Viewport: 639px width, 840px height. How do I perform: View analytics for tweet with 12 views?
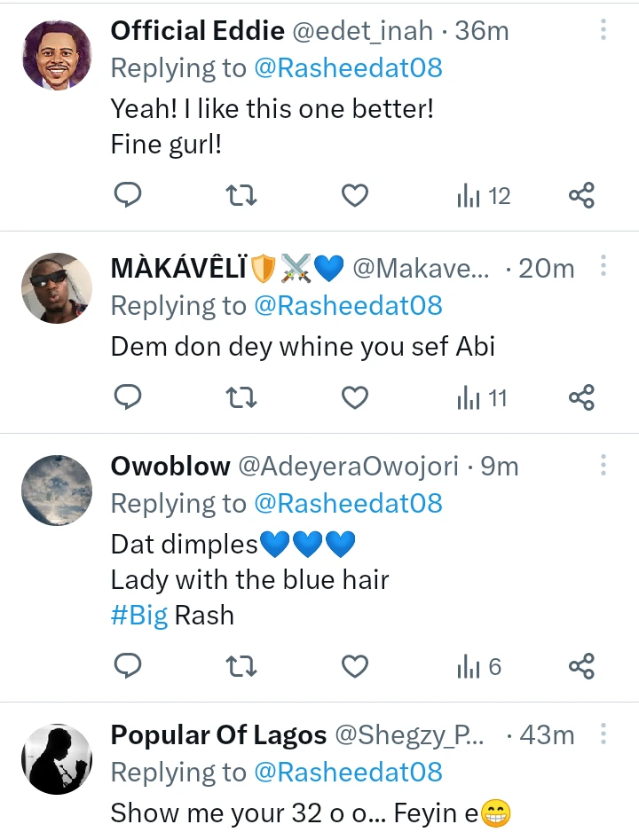484,196
